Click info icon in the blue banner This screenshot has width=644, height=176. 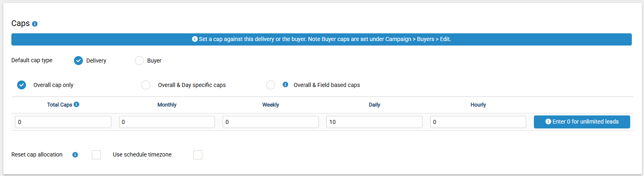point(195,39)
